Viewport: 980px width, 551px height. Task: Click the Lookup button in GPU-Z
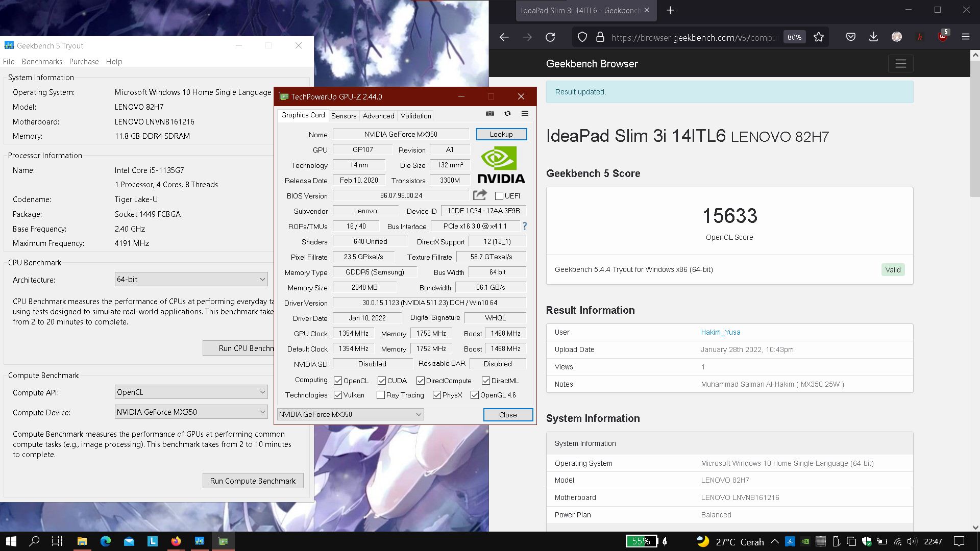[x=501, y=134]
